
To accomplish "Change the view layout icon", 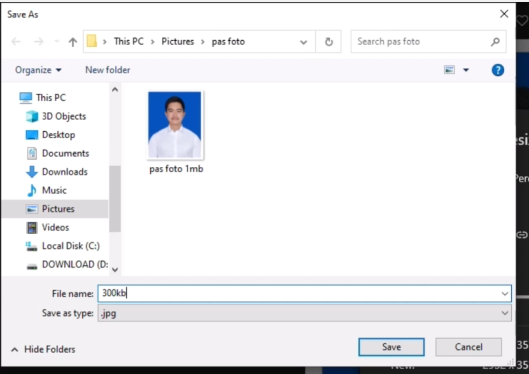I will point(449,70).
